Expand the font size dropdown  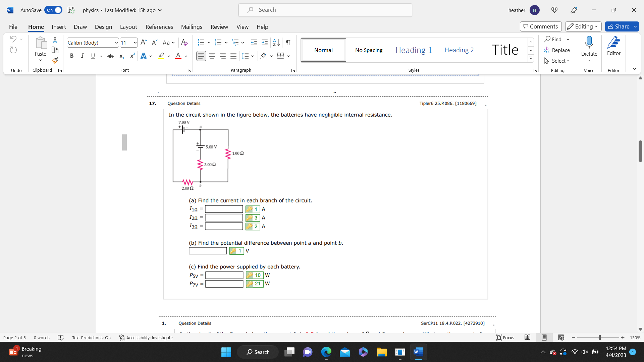(x=135, y=43)
